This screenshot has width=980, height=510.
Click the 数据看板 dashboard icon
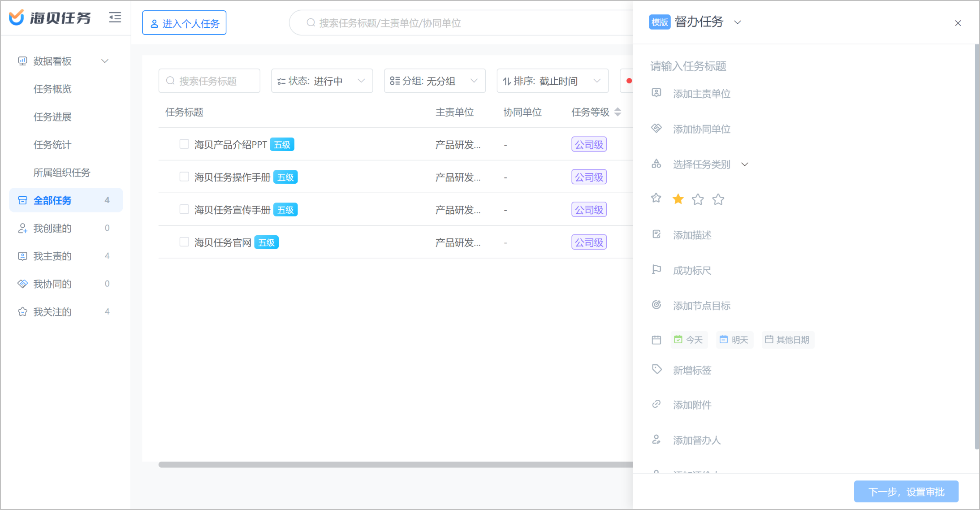pyautogui.click(x=22, y=61)
